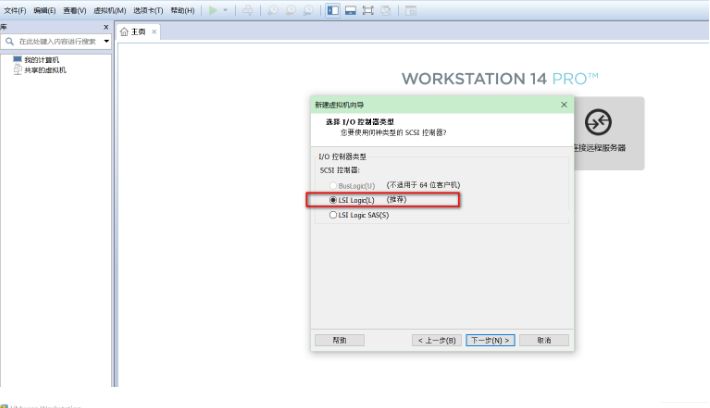Click the green Power On play icon
This screenshot has width=710, height=408.
click(x=213, y=10)
